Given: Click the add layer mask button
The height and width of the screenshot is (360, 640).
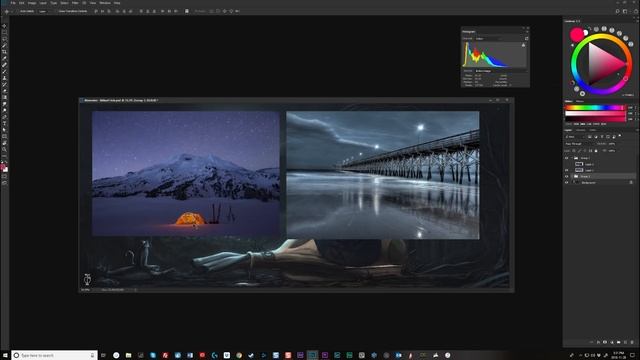Looking at the screenshot, I should (605, 342).
